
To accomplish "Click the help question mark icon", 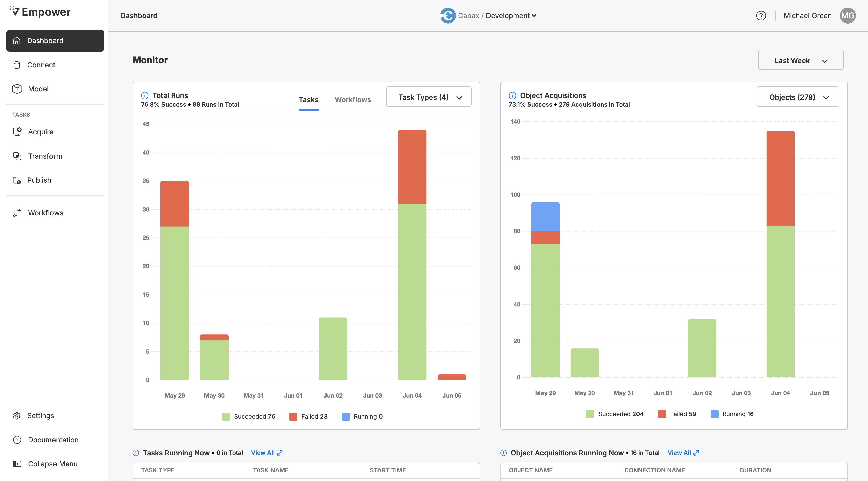I will (761, 16).
